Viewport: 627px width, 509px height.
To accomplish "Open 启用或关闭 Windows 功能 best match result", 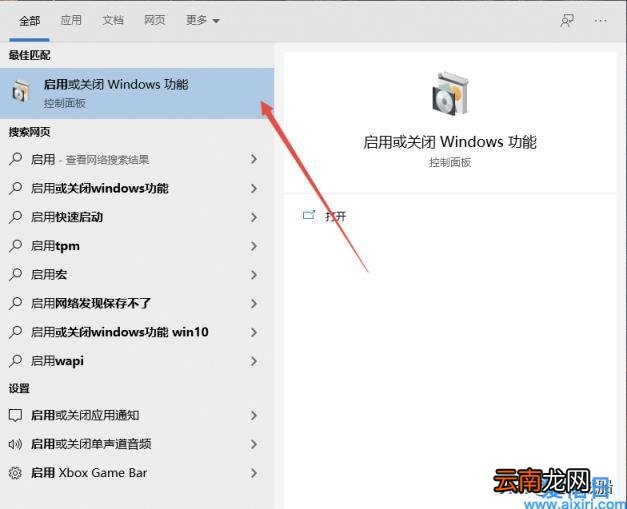I will tap(137, 93).
